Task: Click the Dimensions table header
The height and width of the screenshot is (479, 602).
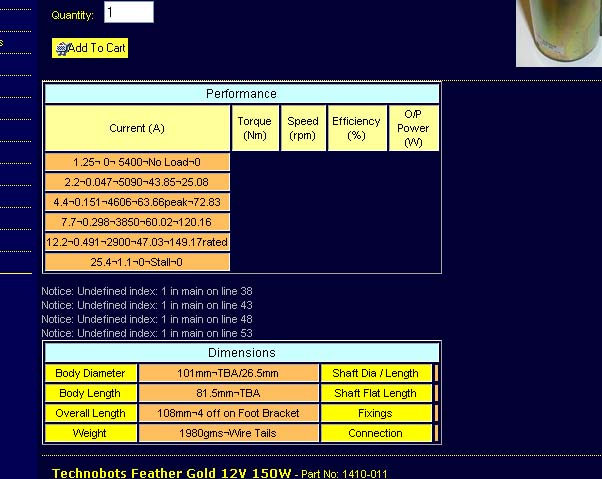Action: point(241,353)
